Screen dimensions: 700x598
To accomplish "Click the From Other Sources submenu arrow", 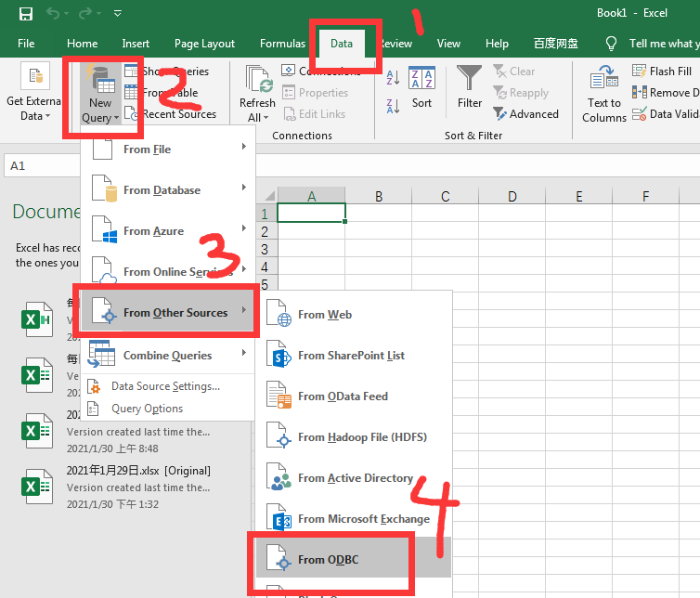I will pyautogui.click(x=244, y=309).
